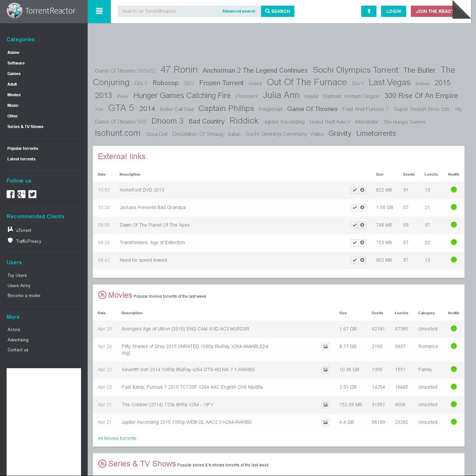
Task: Click image icon for The Cobbler torrent
Action: (x=325, y=405)
